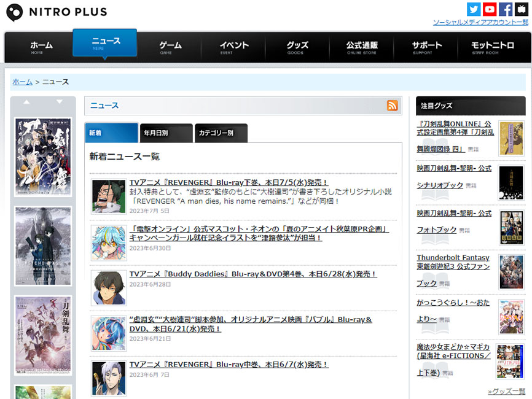Viewport: 532px width, 399px height.
Task: Open top sidebar 刀剣乱舞 poster banner
Action: point(43,157)
